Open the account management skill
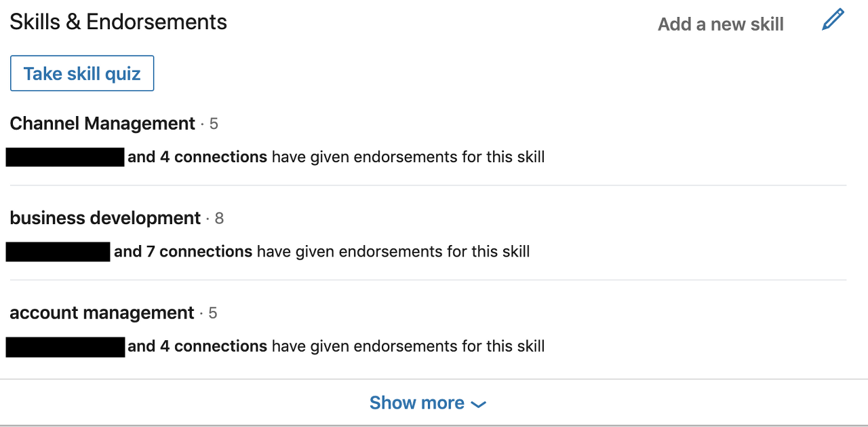This screenshot has height=427, width=868. (x=102, y=313)
